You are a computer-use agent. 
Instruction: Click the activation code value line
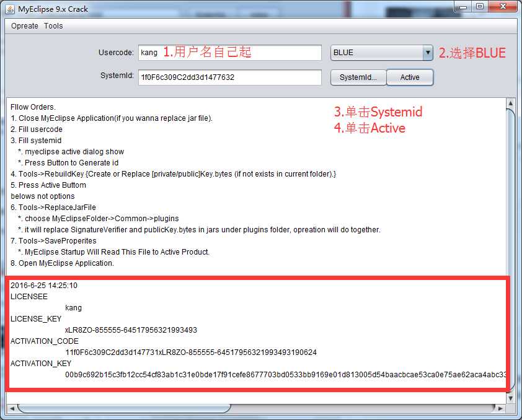191,352
